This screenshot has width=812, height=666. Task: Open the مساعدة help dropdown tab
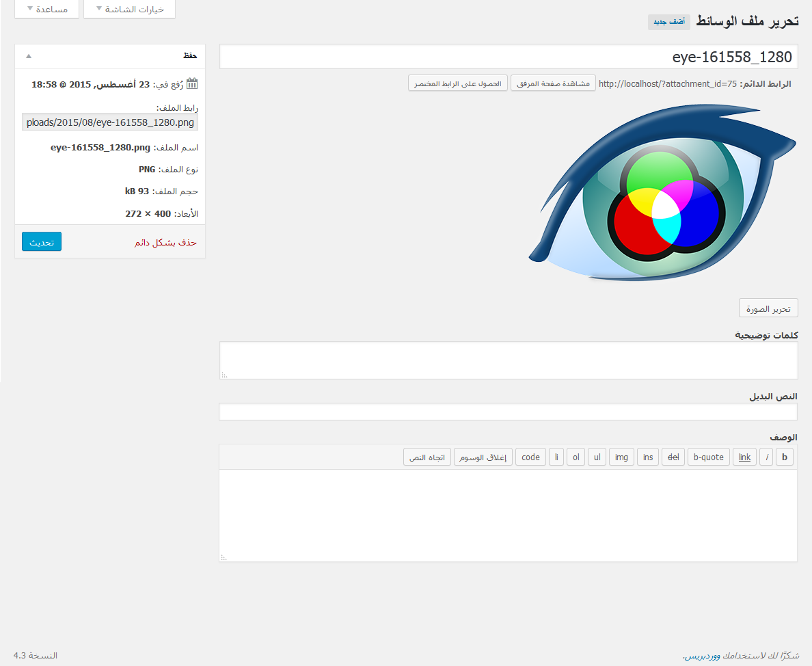click(46, 9)
